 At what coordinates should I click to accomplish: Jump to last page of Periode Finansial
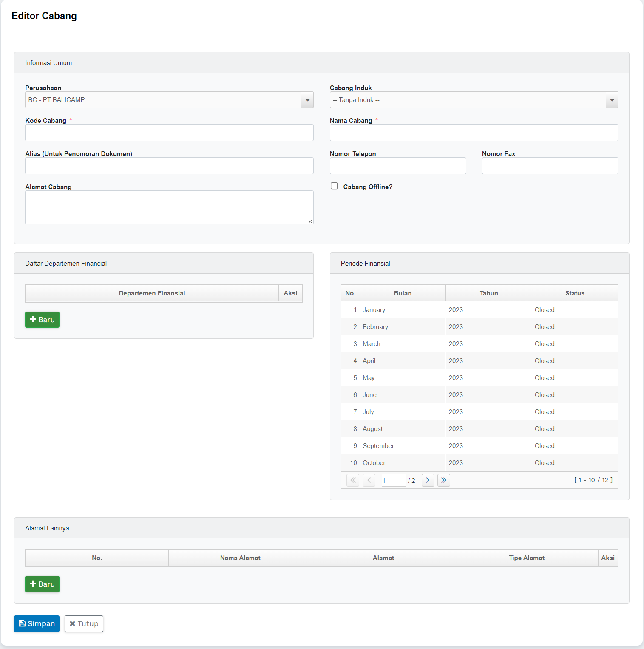[443, 480]
